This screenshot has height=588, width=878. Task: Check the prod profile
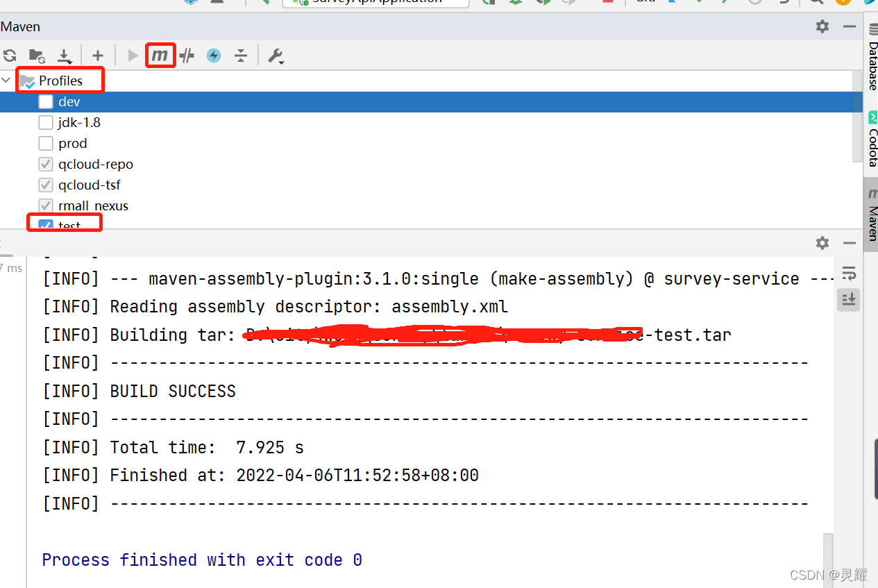click(x=46, y=143)
